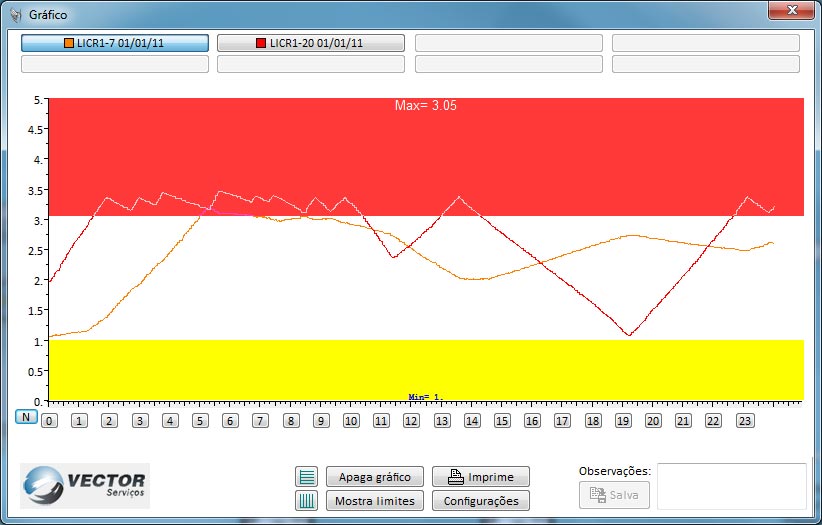Image resolution: width=822 pixels, height=525 pixels.
Task: Click the Gráfico window title icon
Action: 15,17
